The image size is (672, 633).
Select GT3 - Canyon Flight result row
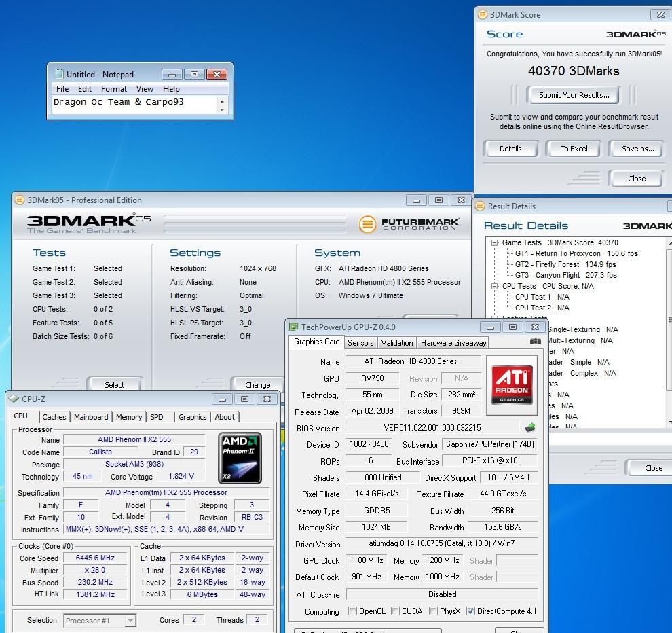coord(565,275)
